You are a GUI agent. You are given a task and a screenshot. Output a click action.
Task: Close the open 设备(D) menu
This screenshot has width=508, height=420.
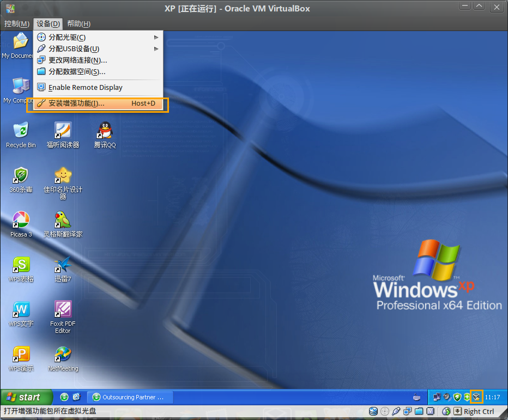point(49,23)
